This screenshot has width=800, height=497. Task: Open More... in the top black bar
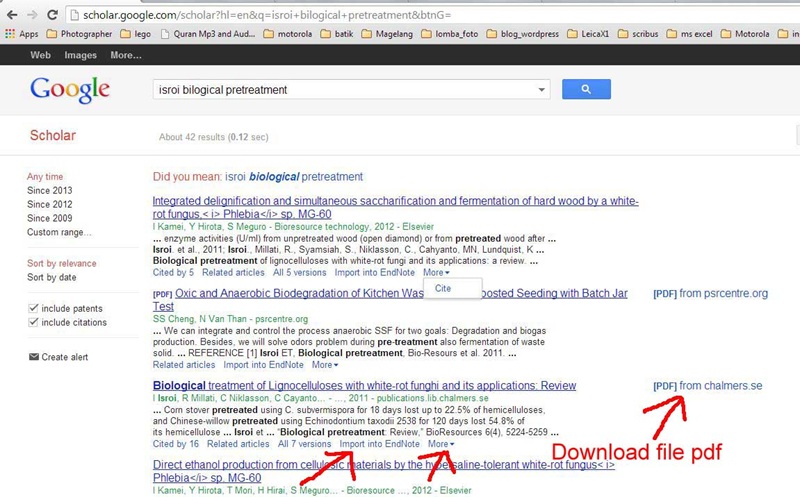click(126, 55)
